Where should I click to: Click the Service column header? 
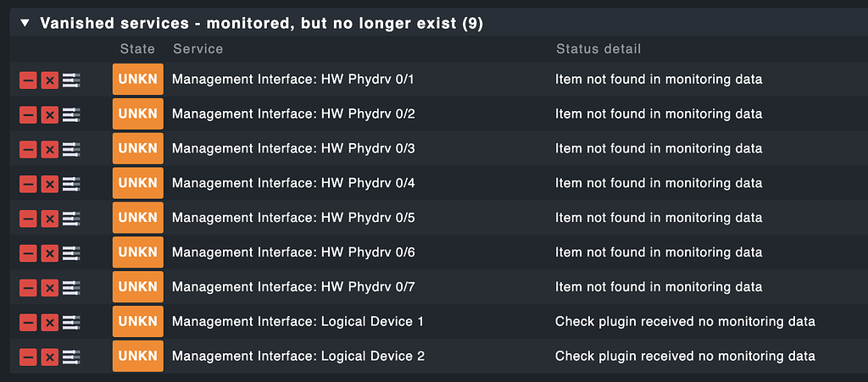[198, 49]
